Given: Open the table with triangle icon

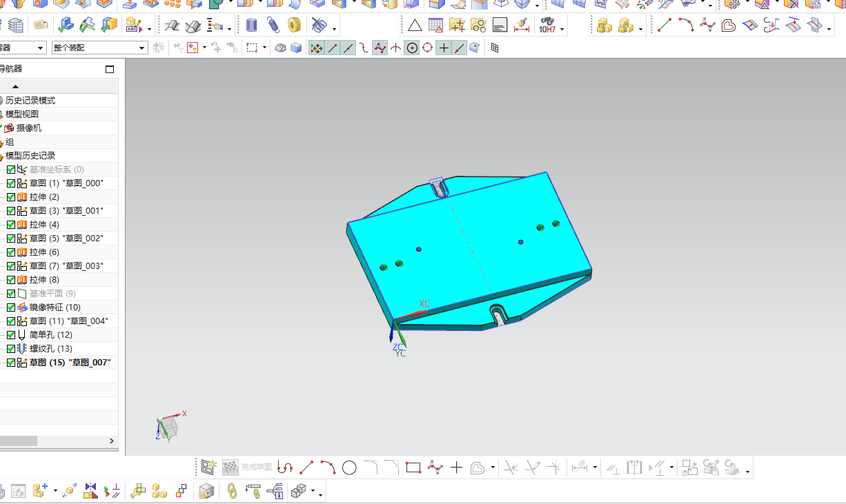Looking at the screenshot, I should tap(435, 26).
